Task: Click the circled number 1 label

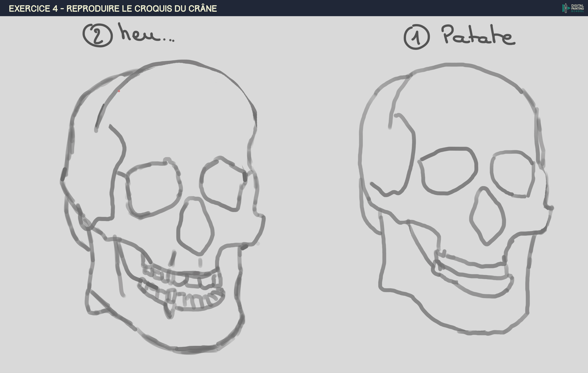Action: point(417,37)
